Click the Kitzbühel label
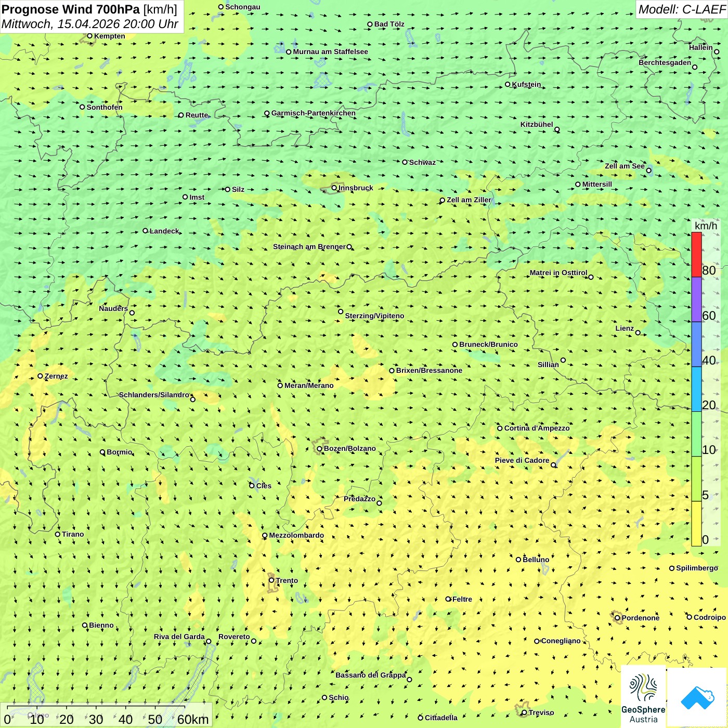 [x=537, y=124]
